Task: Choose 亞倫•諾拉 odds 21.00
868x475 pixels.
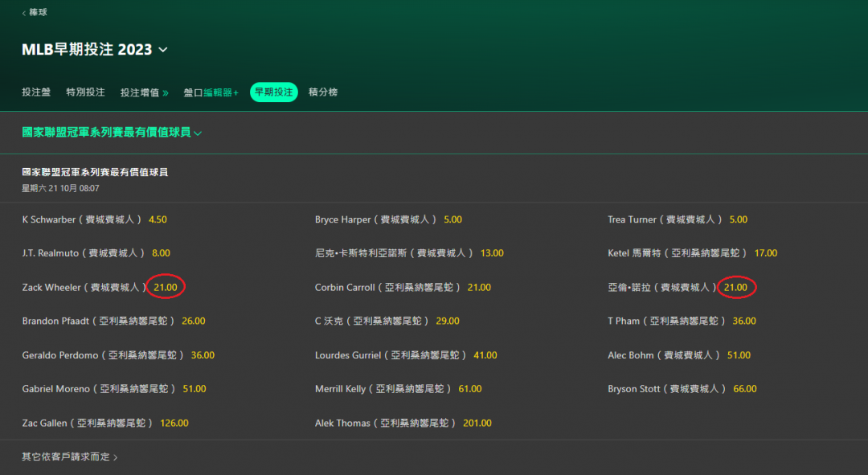Action: 735,287
